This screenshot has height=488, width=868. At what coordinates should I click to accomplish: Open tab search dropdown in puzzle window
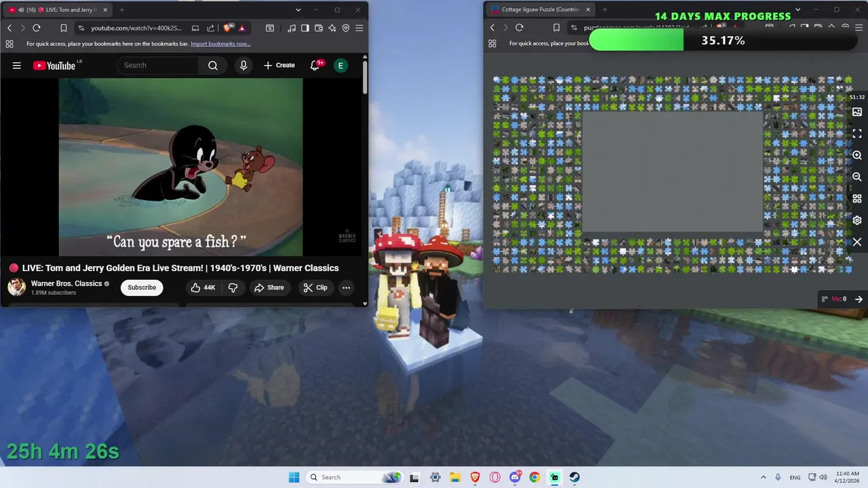(798, 10)
